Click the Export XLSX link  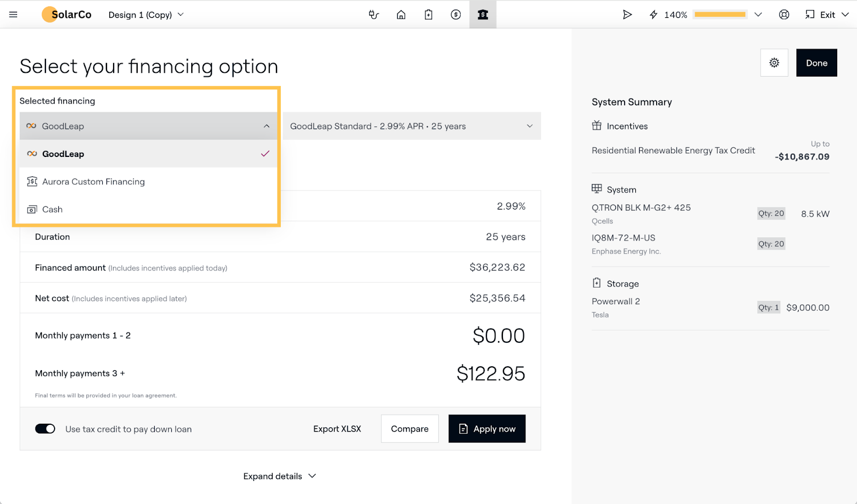pos(337,428)
